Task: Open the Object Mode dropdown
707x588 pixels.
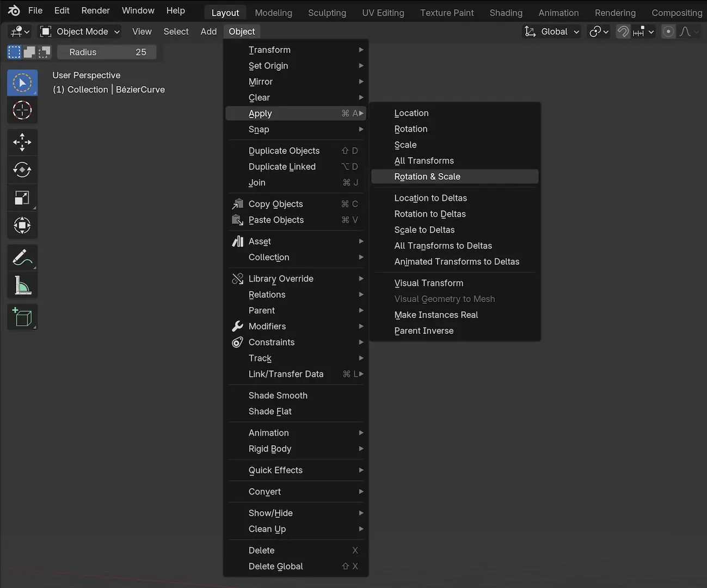Action: pos(80,32)
